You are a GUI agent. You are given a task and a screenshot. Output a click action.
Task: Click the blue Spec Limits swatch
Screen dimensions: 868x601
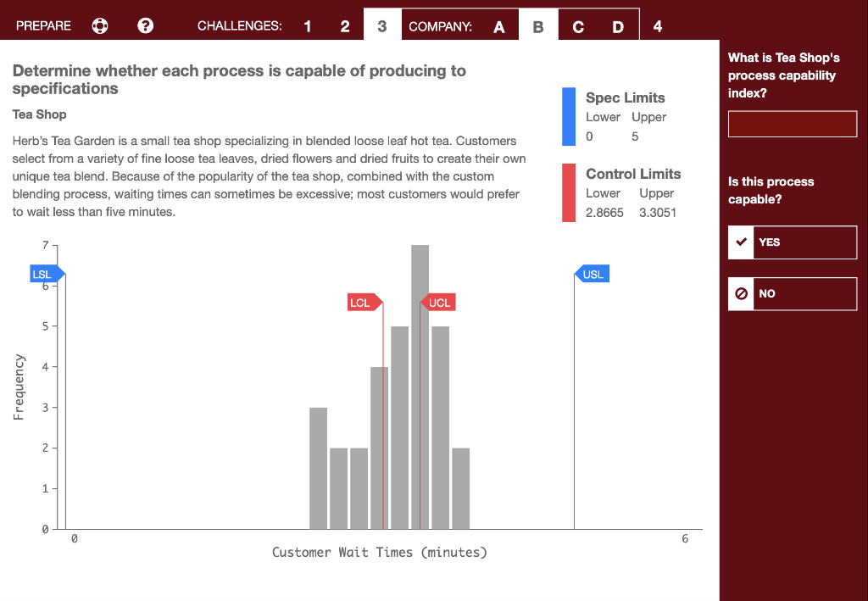click(x=569, y=117)
